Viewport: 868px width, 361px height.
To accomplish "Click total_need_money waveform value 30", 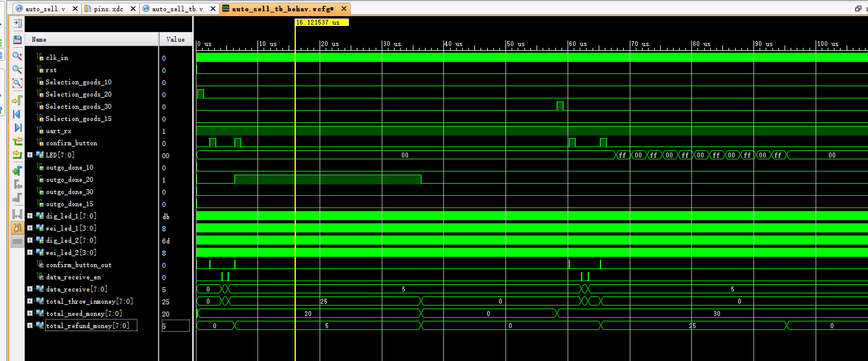I will click(717, 313).
